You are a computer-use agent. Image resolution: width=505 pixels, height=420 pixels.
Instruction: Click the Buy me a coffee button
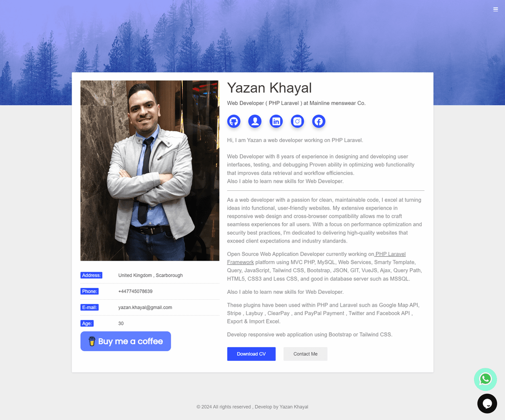coord(126,341)
